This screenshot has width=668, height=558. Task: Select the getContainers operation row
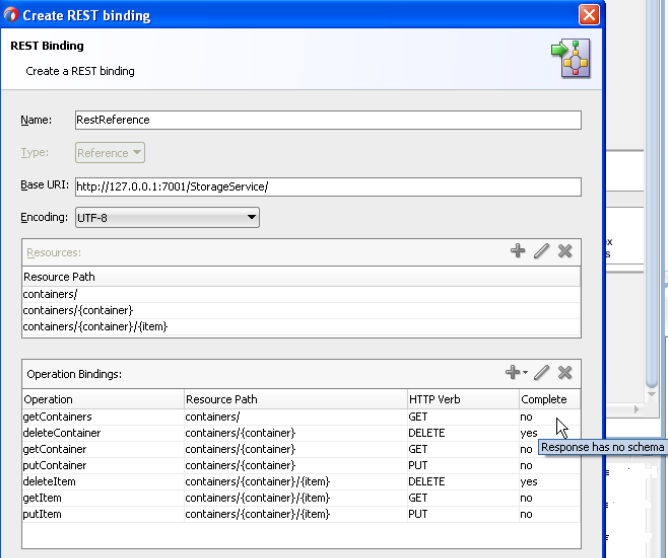(x=301, y=417)
